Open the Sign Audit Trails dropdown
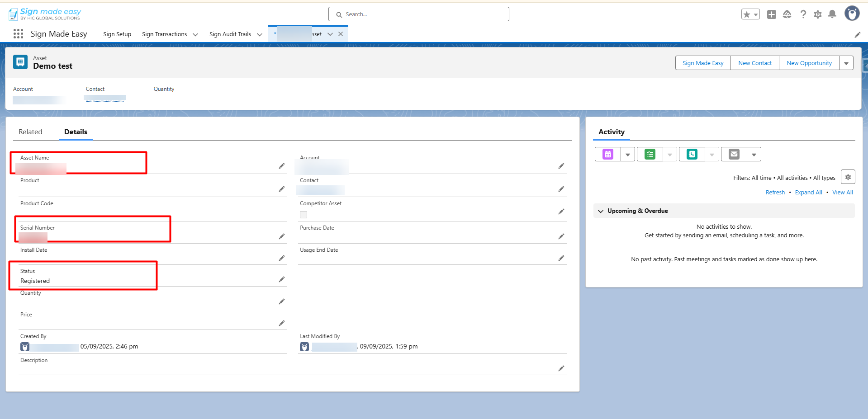The height and width of the screenshot is (419, 868). 260,34
